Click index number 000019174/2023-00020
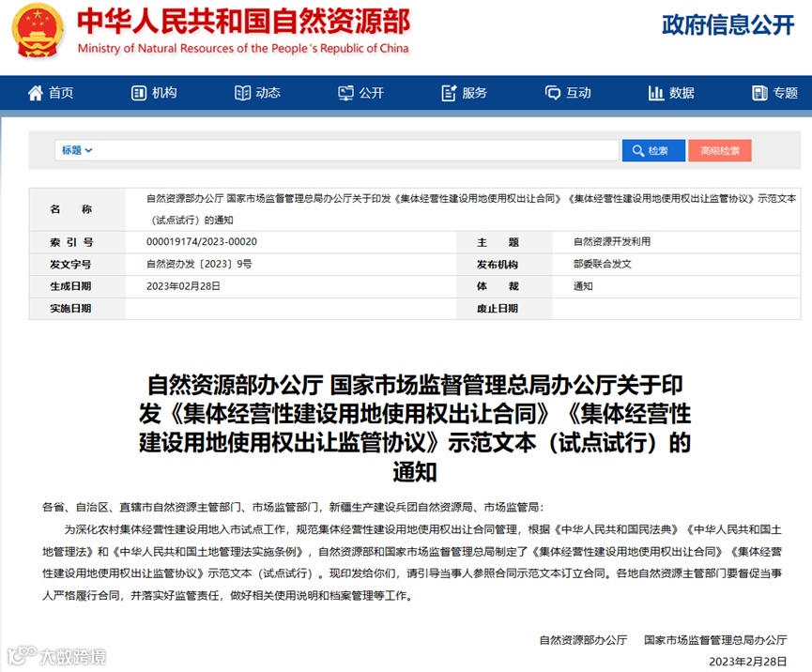 (202, 242)
